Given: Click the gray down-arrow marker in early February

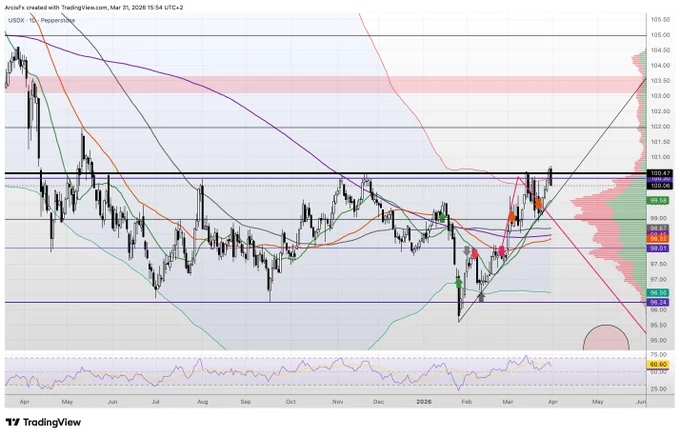Looking at the screenshot, I should (x=467, y=251).
